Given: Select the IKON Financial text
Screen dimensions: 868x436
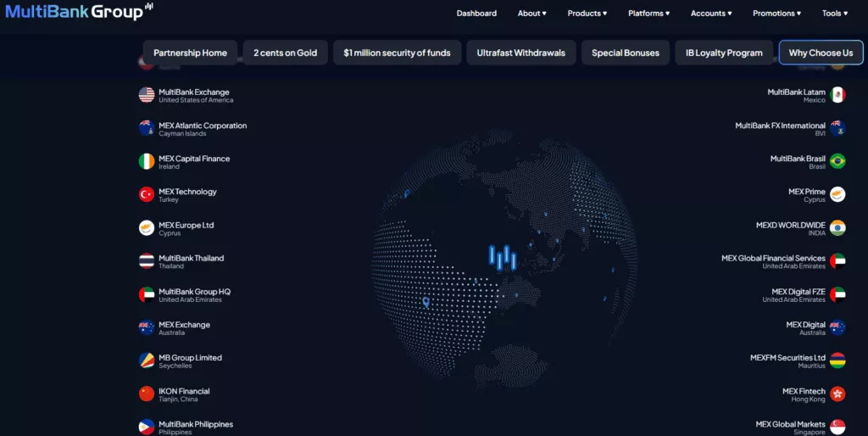Looking at the screenshot, I should tap(184, 391).
